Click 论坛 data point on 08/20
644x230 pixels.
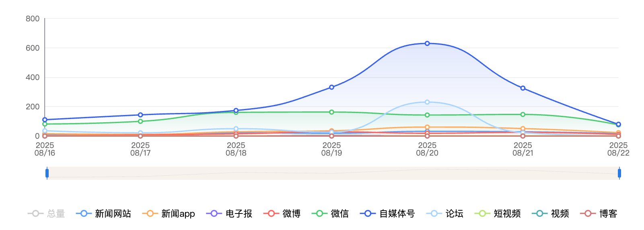(x=427, y=102)
